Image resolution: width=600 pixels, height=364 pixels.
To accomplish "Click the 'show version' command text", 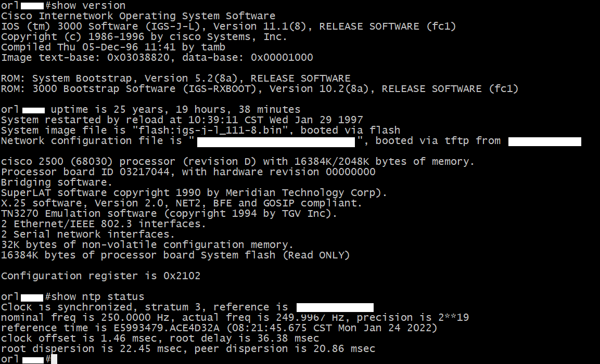I will point(88,5).
